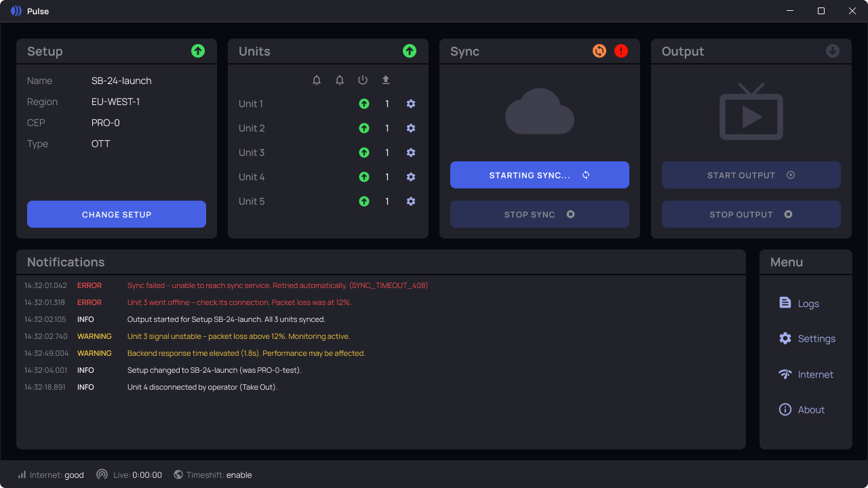Select the 'Backend response time elevated' warning

(381, 353)
